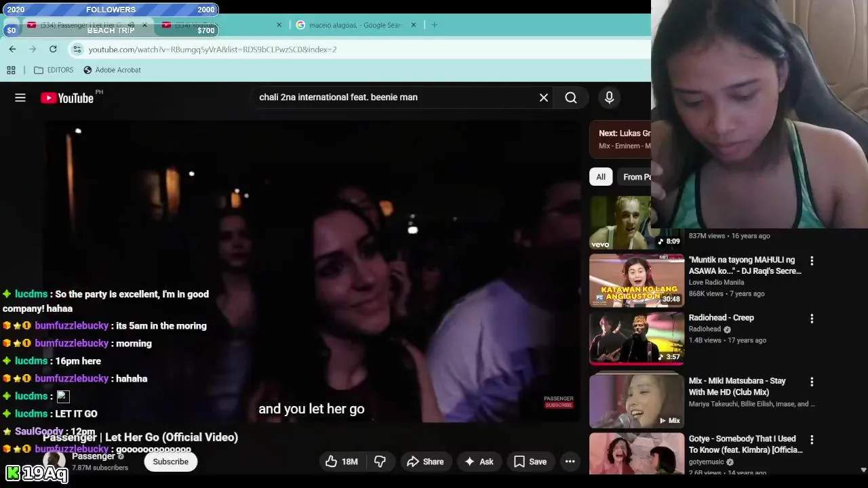The image size is (868, 488).
Task: Open options menu for Miki Matsubara mix
Action: [x=812, y=382]
